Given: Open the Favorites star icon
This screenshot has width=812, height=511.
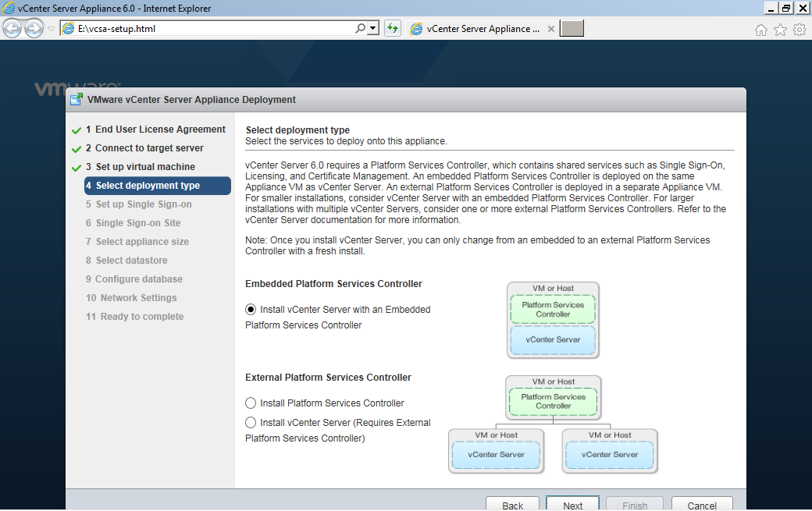Looking at the screenshot, I should 780,30.
